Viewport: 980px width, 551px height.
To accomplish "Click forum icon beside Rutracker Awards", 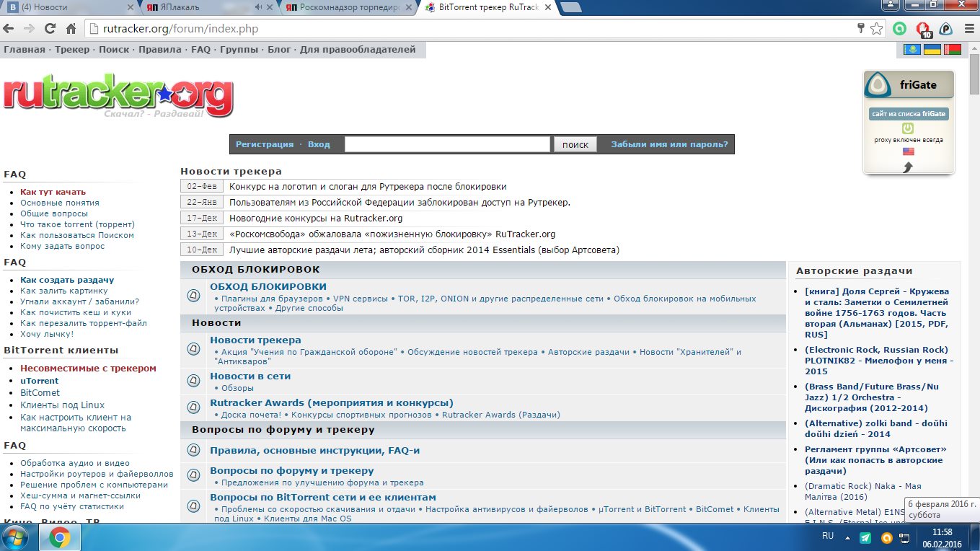I will pyautogui.click(x=193, y=407).
